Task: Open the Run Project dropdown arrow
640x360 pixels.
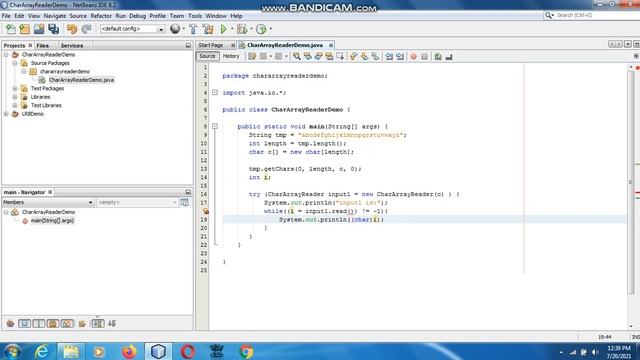Action: coord(232,29)
